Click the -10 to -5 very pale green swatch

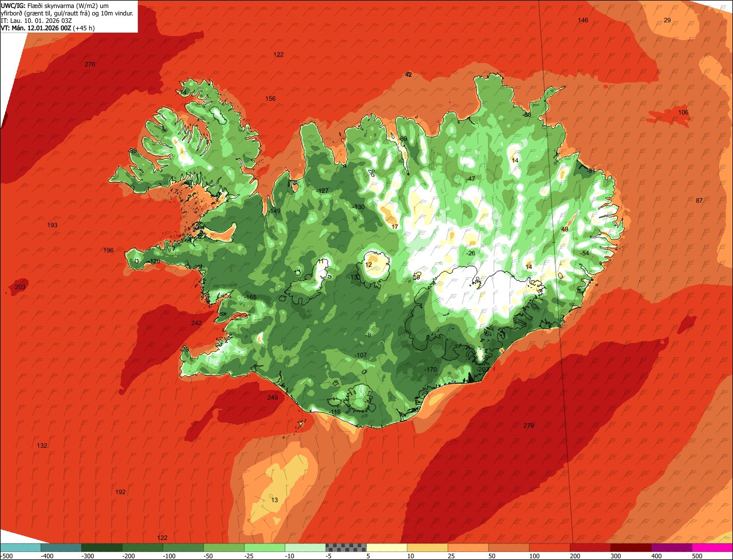click(x=305, y=547)
